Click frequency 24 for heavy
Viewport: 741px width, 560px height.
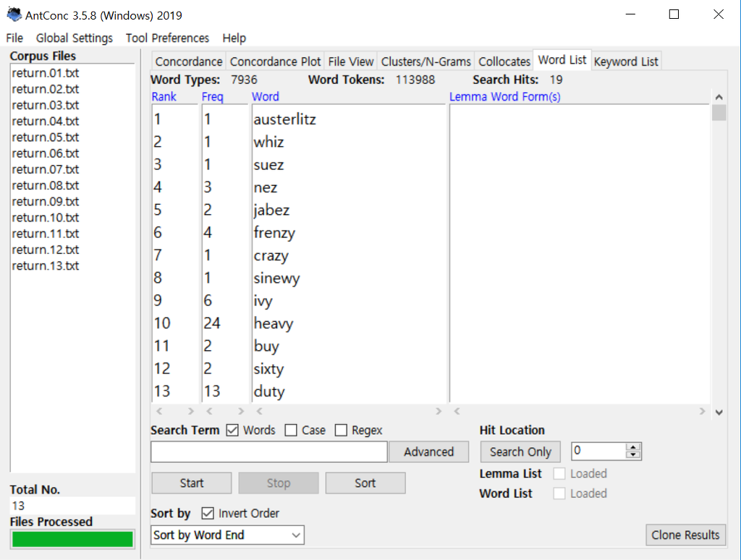point(212,323)
